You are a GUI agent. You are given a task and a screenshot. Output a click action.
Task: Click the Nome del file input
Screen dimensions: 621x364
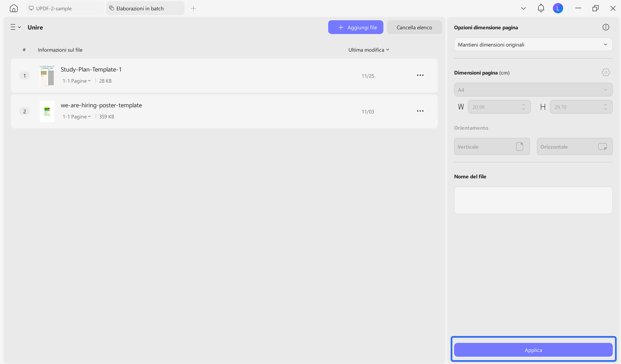click(x=533, y=200)
